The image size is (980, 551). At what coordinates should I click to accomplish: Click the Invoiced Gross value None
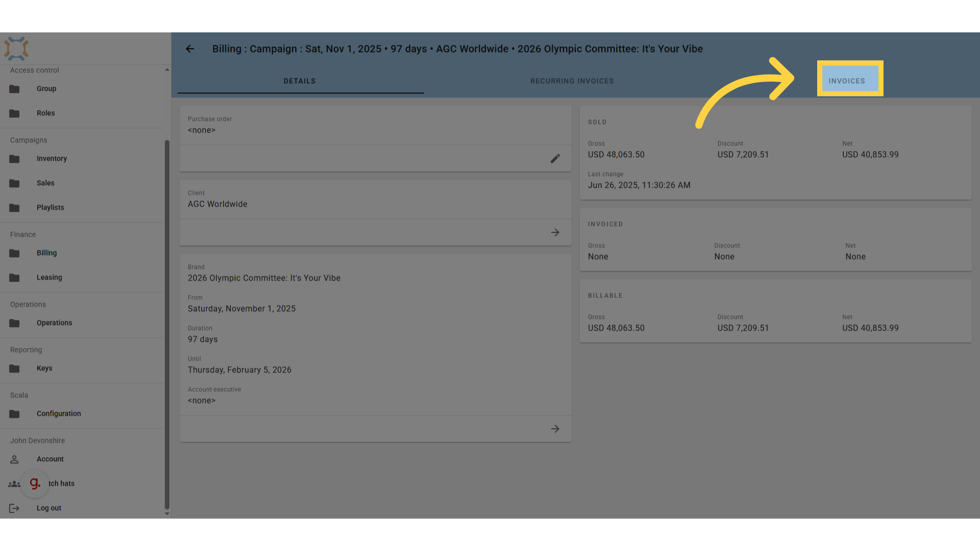(598, 257)
